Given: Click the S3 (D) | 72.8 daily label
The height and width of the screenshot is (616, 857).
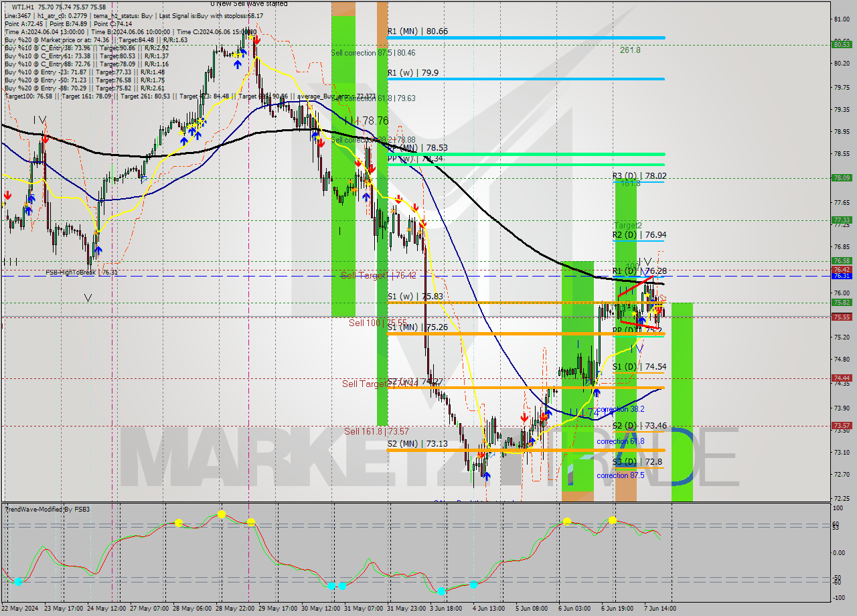Looking at the screenshot, I should 637,462.
